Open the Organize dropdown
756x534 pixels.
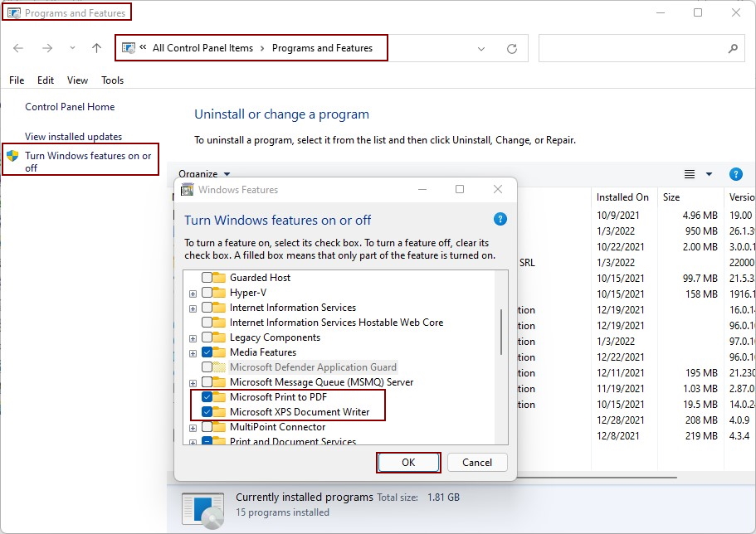(x=204, y=174)
